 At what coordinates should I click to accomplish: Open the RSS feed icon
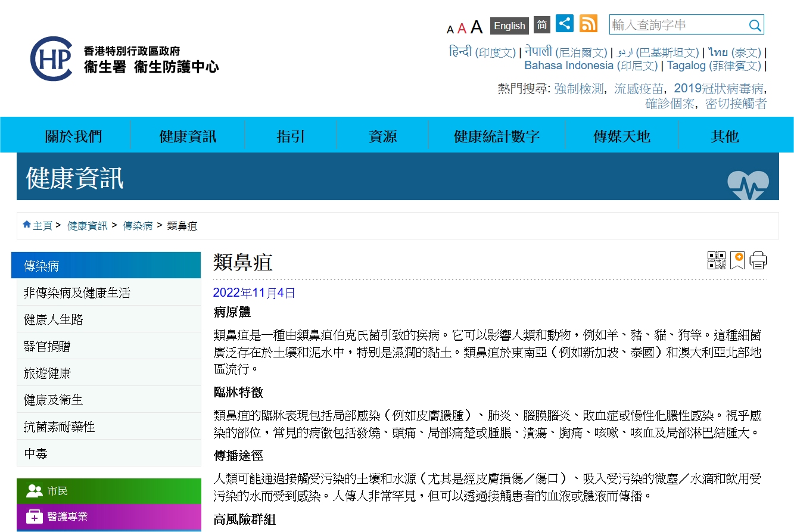(588, 24)
